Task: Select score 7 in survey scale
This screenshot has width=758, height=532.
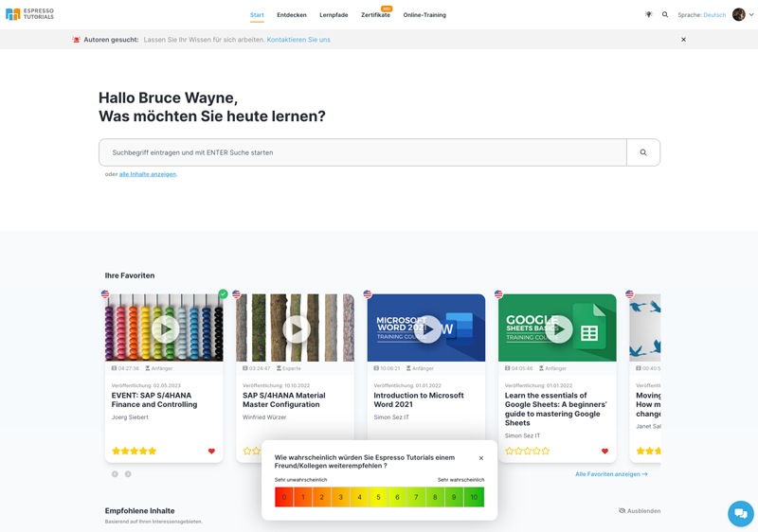Action: coord(416,497)
